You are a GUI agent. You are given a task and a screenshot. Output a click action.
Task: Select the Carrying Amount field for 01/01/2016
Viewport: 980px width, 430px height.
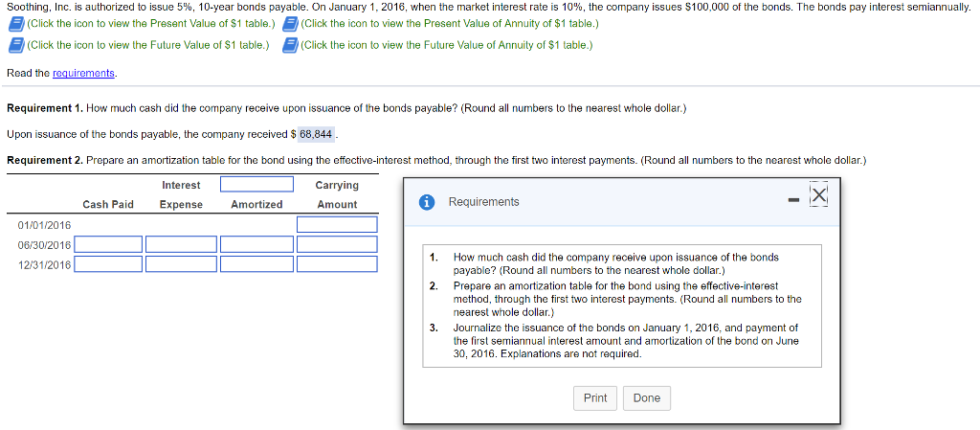point(338,224)
